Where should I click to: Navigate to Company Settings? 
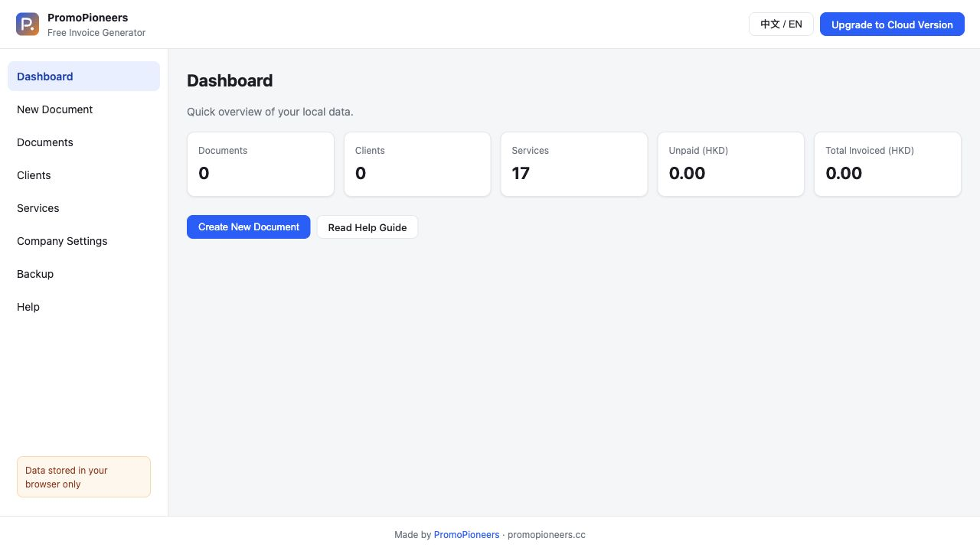tap(83, 241)
